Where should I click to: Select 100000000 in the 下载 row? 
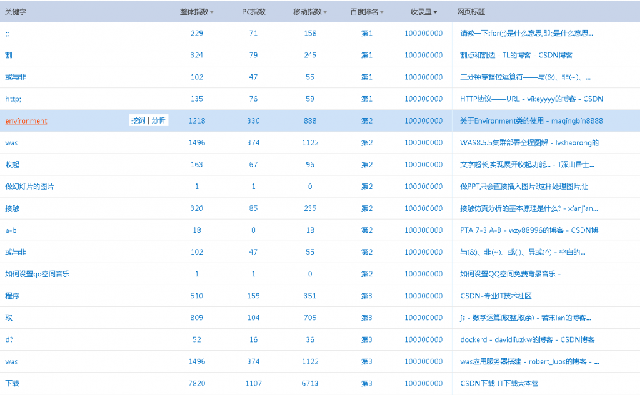pyautogui.click(x=424, y=383)
